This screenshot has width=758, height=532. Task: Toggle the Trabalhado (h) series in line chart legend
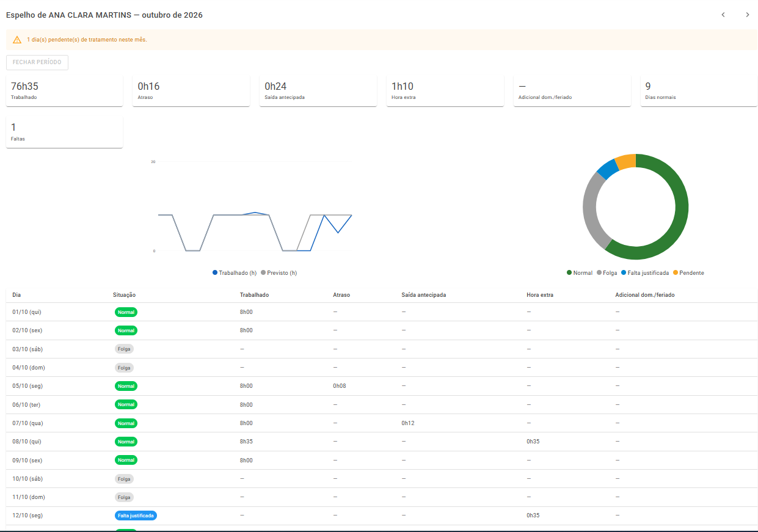(235, 273)
